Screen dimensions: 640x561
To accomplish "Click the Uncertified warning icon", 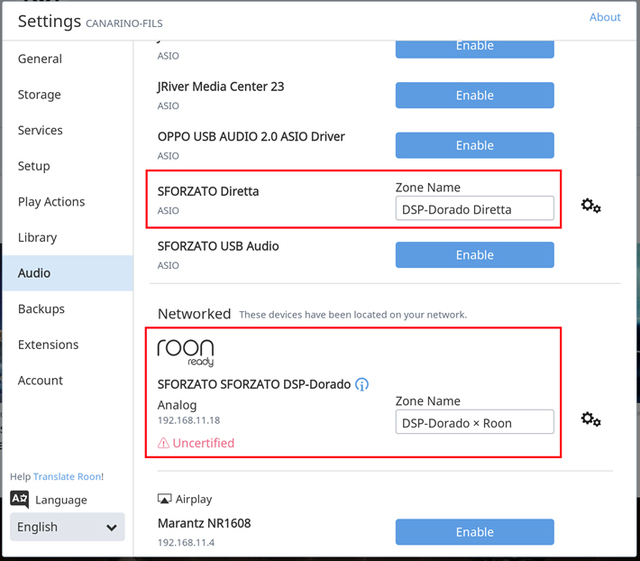I will (164, 443).
